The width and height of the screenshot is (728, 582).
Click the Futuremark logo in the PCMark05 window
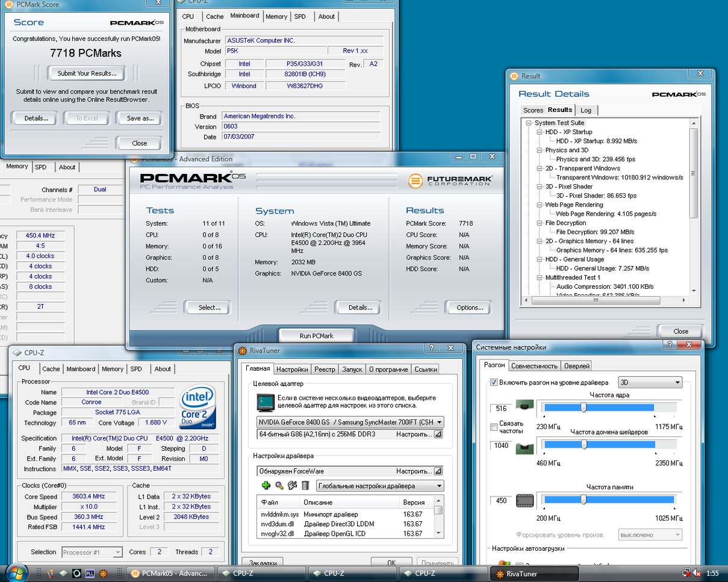(x=450, y=181)
